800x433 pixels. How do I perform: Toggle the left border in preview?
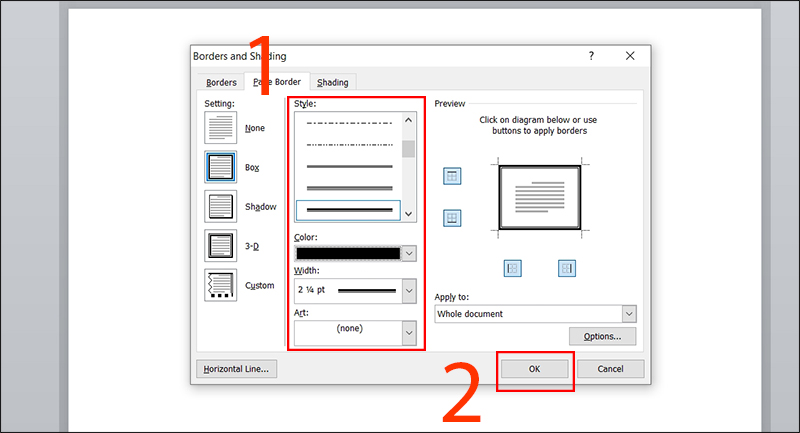click(513, 268)
